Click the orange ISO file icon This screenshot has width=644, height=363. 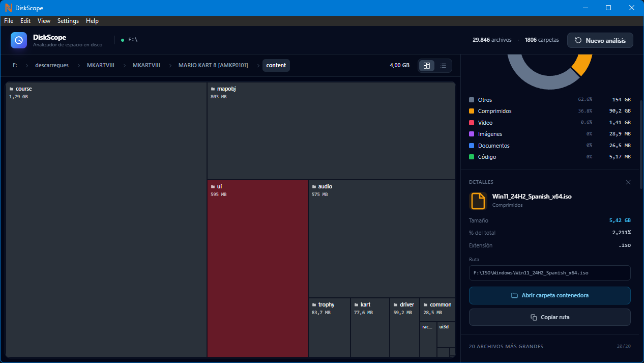478,201
